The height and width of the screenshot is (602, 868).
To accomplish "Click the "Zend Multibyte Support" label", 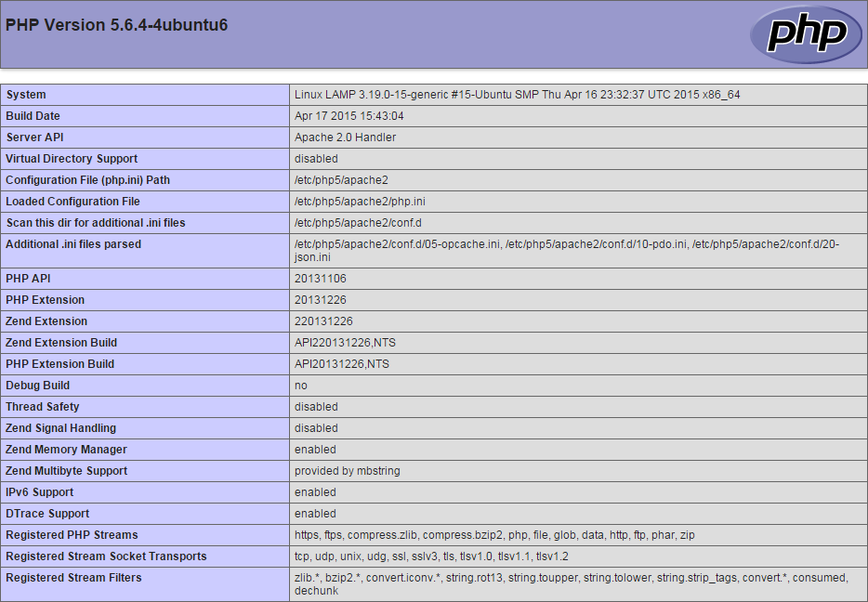I will pyautogui.click(x=66, y=471).
